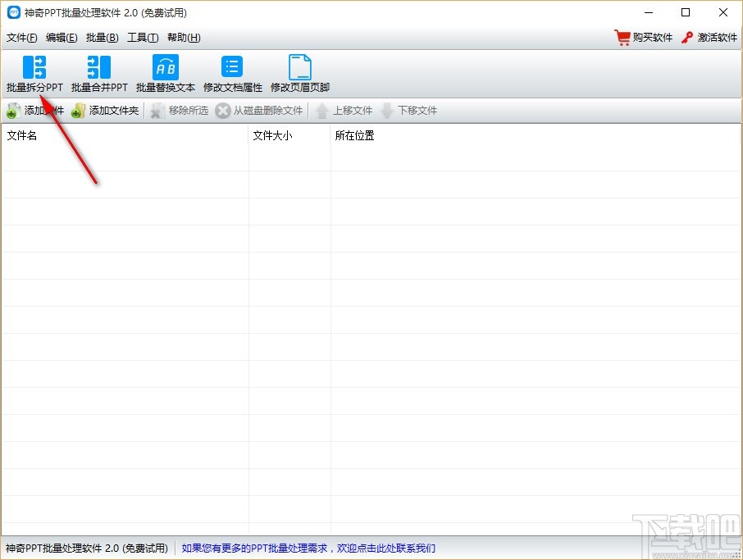This screenshot has height=560, width=743.
Task: Click 从磁盘删除文件 delete from disk button
Action: pyautogui.click(x=258, y=111)
